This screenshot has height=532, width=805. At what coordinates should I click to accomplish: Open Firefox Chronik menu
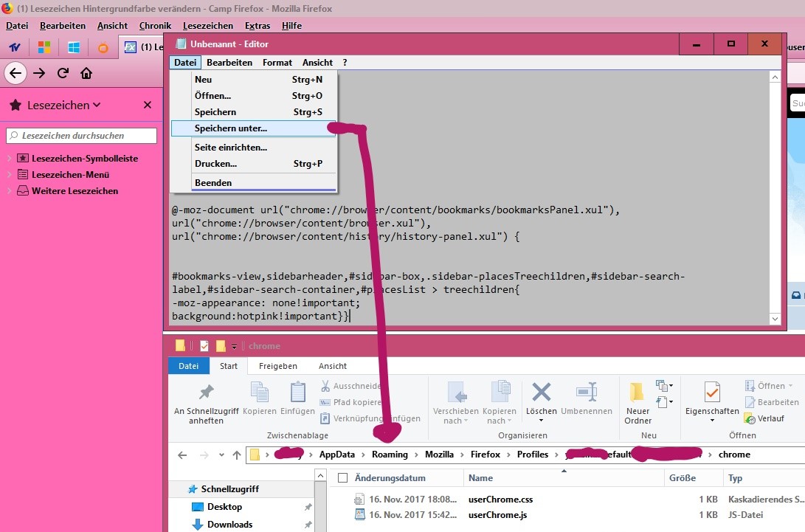pyautogui.click(x=155, y=26)
